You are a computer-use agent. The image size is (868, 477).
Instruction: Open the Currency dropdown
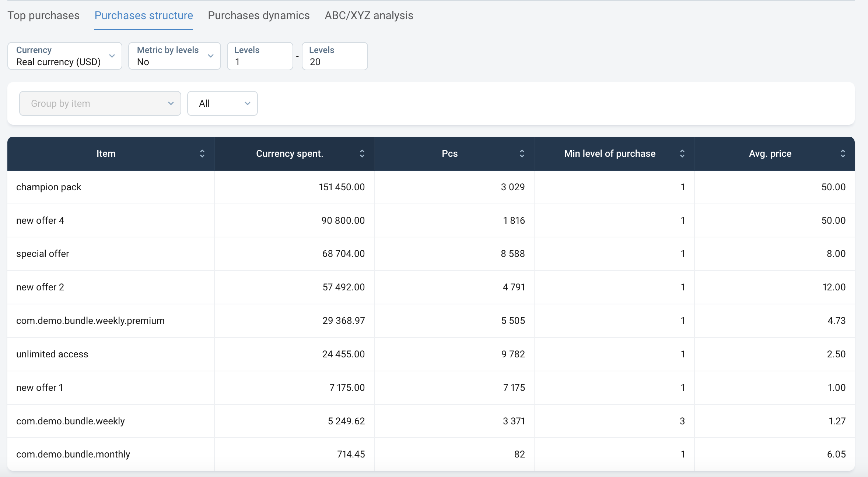tap(65, 56)
